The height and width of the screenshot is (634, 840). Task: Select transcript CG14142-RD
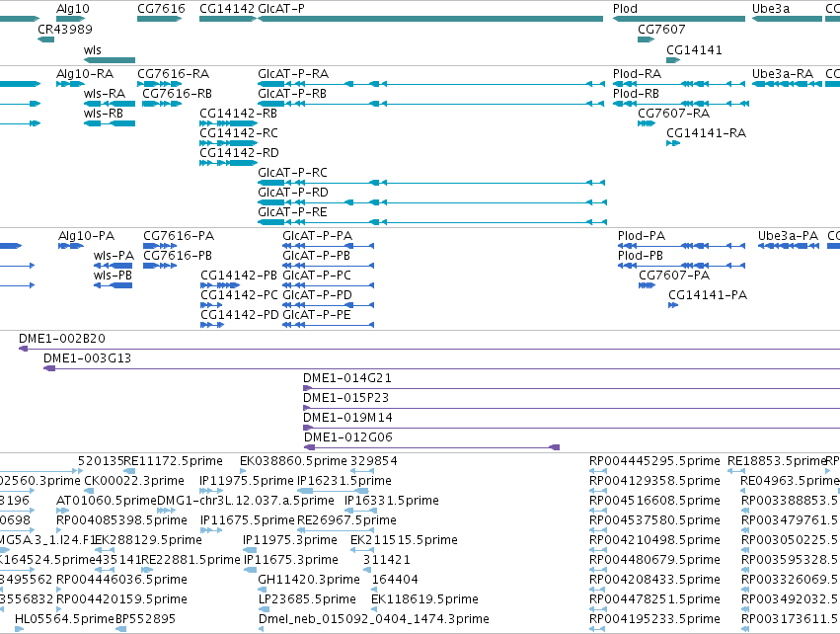(240, 153)
